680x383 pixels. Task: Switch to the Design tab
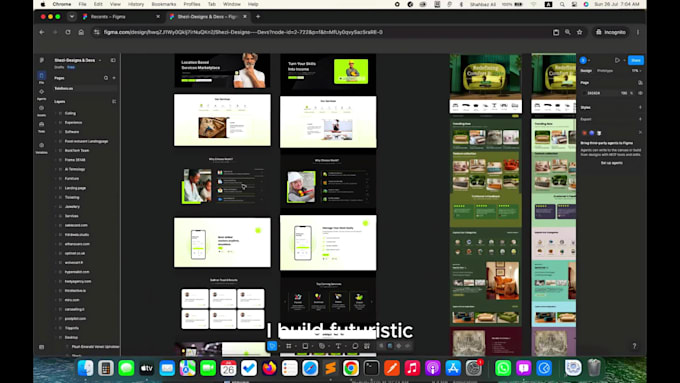click(586, 70)
